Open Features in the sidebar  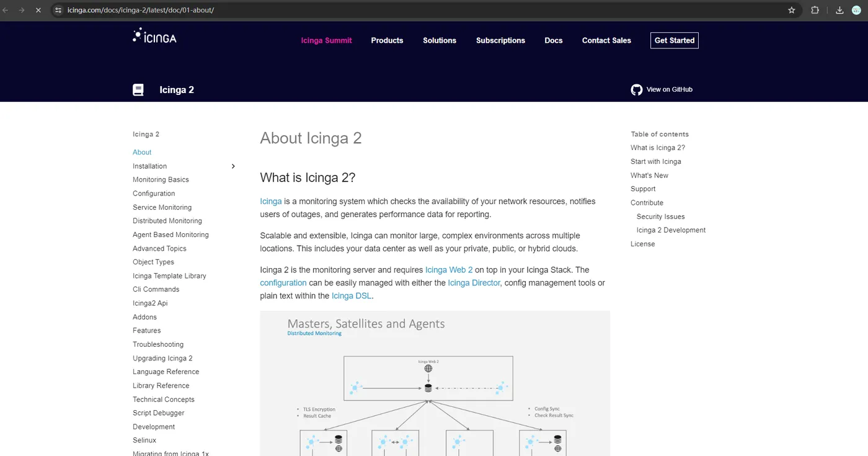(146, 331)
